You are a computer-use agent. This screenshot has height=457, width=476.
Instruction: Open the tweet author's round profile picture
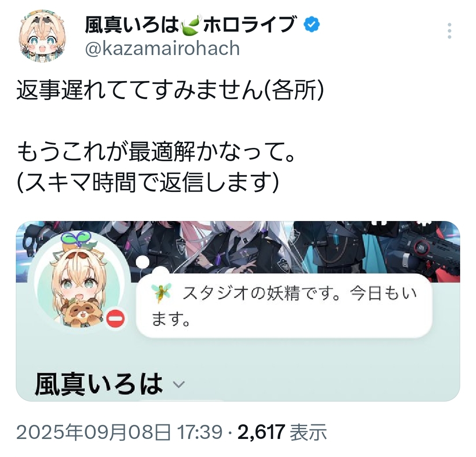[42, 36]
